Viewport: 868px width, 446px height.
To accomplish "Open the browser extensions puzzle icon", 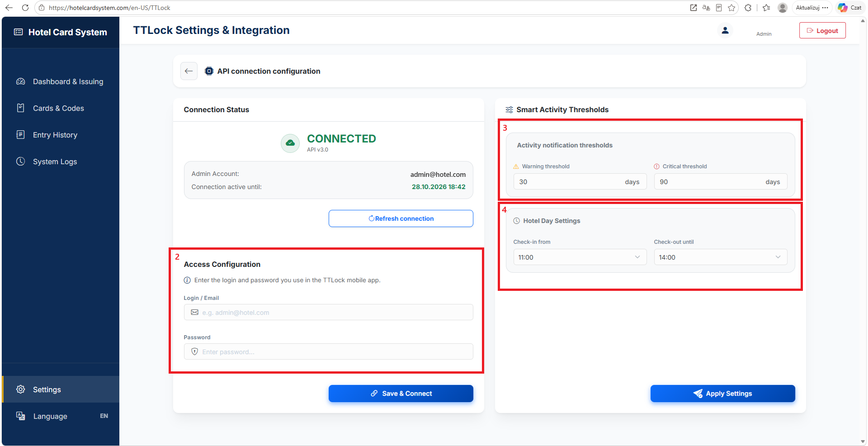I will [x=748, y=8].
